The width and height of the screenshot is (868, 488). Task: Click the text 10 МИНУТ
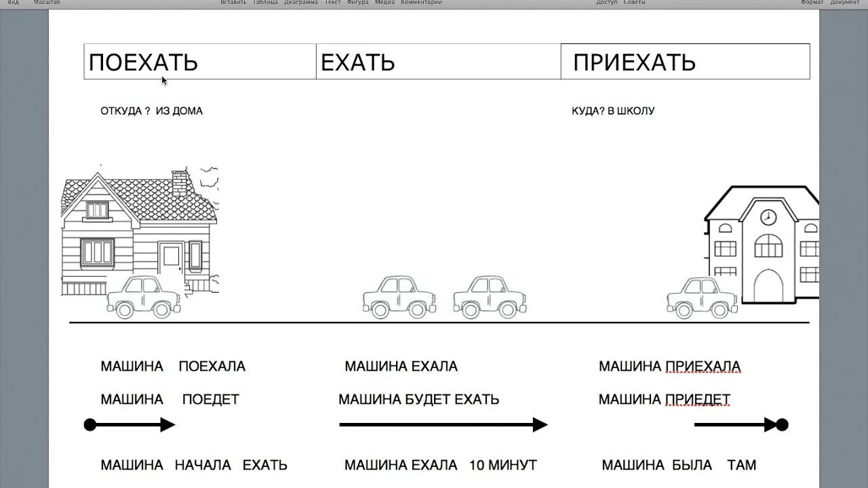coord(503,465)
